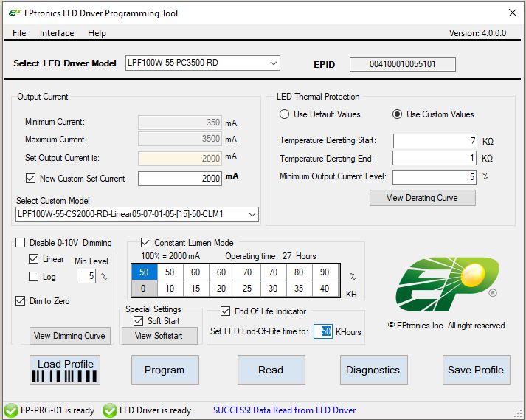This screenshot has height=420, width=526.
Task: Select the 25 KH table cell
Action: (x=248, y=289)
